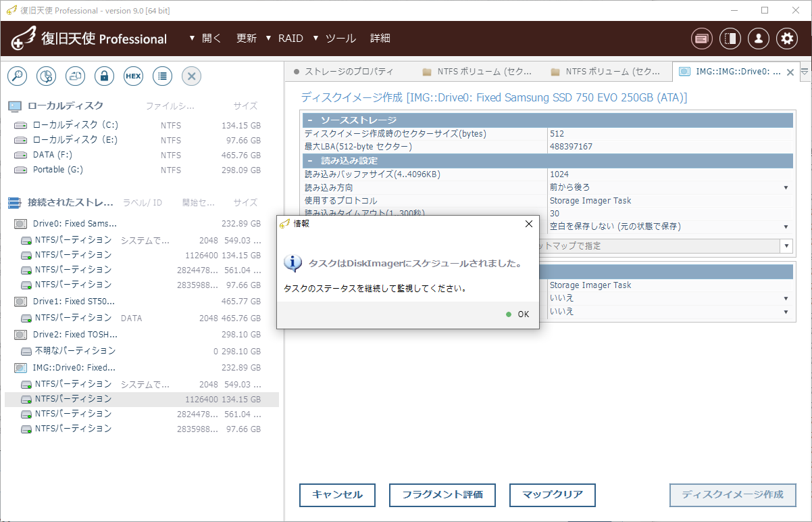Open the settings gear icon in header
Screen dimensions: 812x522
[x=787, y=39]
